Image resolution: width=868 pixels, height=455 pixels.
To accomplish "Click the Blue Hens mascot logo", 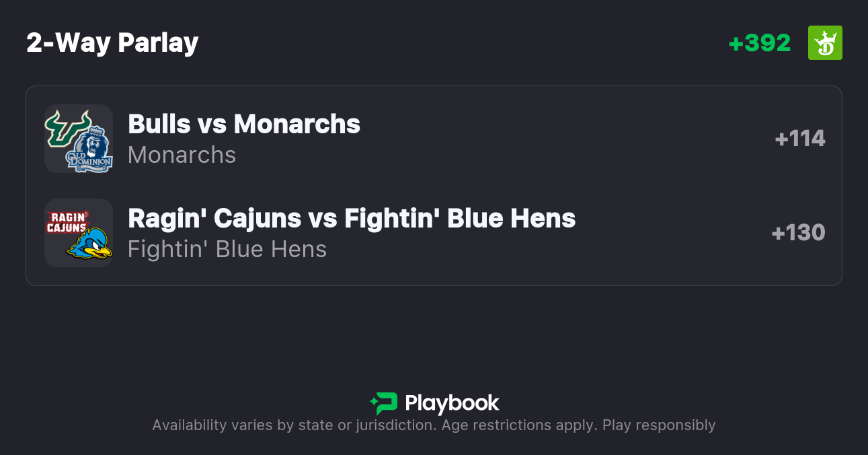I will coord(90,245).
